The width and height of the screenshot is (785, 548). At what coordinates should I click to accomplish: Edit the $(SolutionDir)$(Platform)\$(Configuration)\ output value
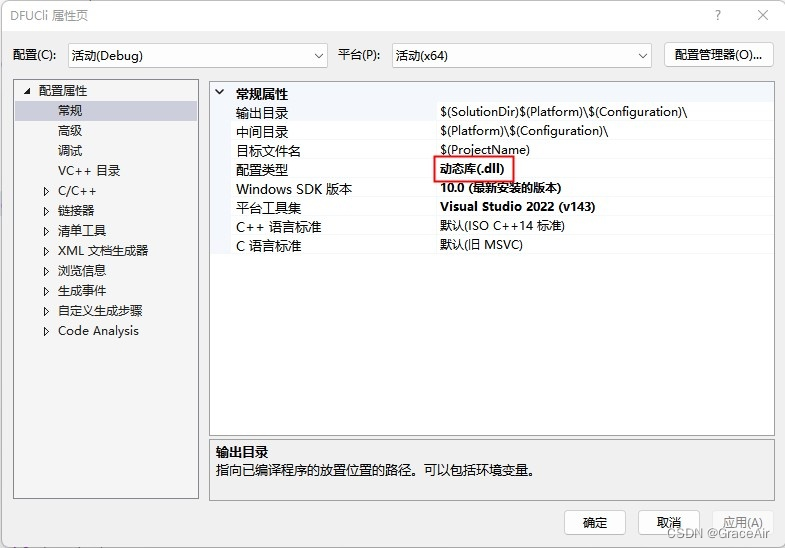coord(564,112)
